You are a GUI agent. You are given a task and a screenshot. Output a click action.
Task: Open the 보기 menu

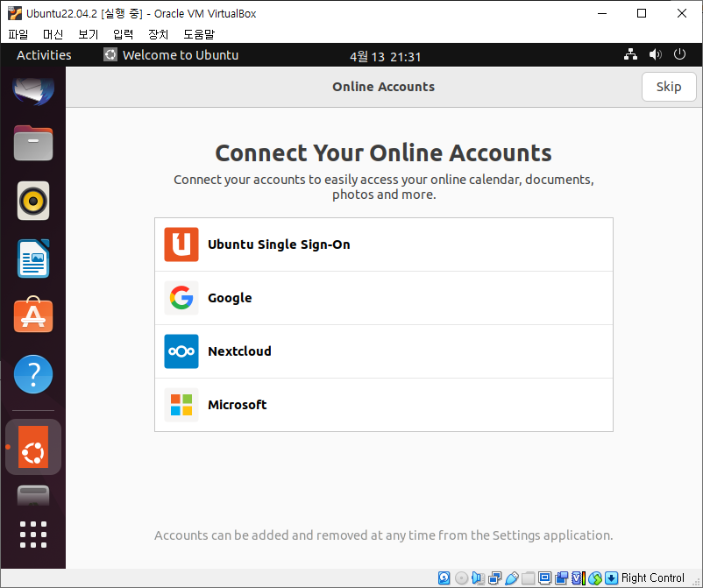coord(88,34)
